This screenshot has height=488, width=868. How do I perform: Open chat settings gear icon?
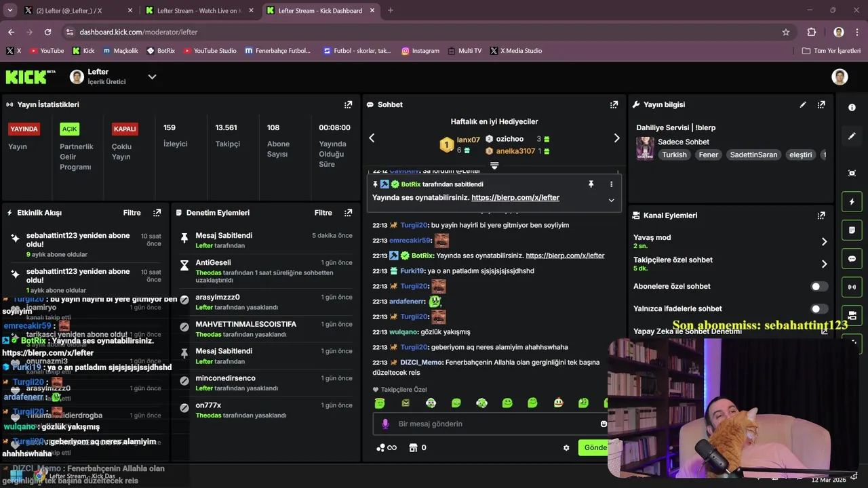(566, 447)
